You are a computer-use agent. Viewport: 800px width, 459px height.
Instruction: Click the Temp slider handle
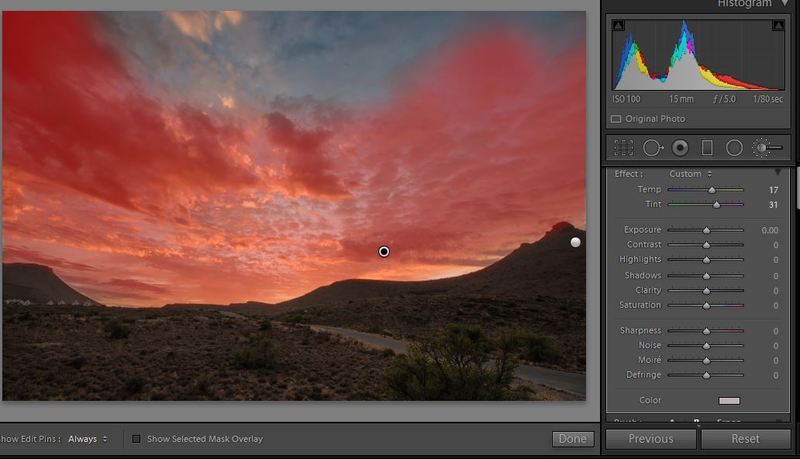pos(712,190)
